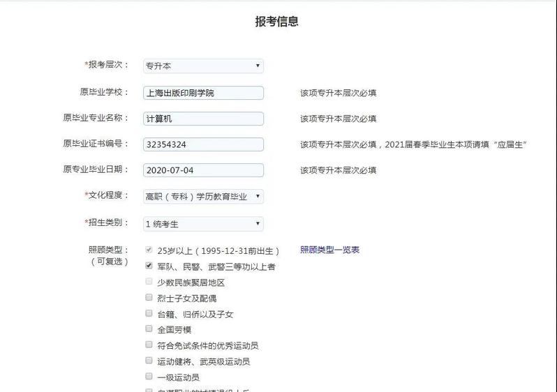Focus the 原毕业专业名称 field containing 计算机
The image size is (557, 392).
[203, 119]
